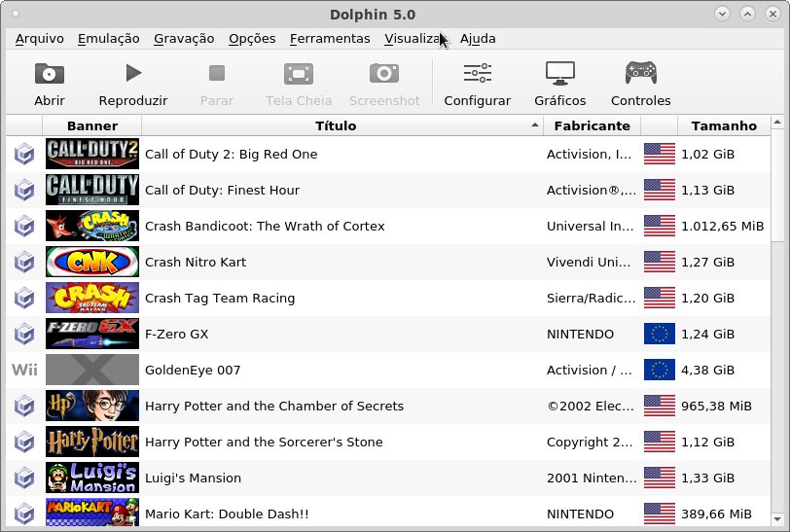The height and width of the screenshot is (532, 790).
Task: Open the Visualizar menu
Action: [x=415, y=39]
